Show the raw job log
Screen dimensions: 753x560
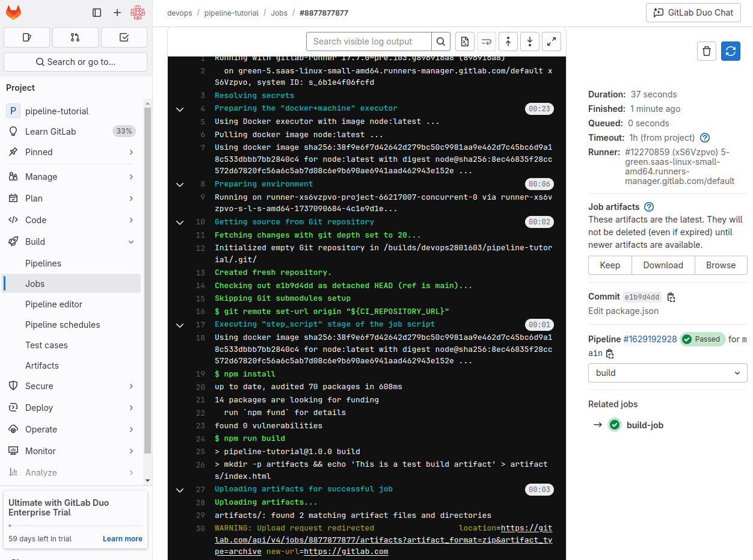[464, 42]
